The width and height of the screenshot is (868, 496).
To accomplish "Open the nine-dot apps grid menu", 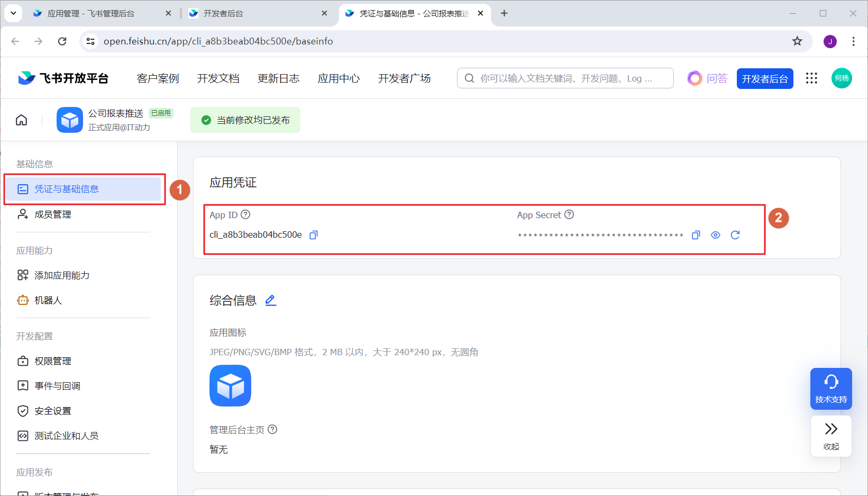I will tap(811, 78).
